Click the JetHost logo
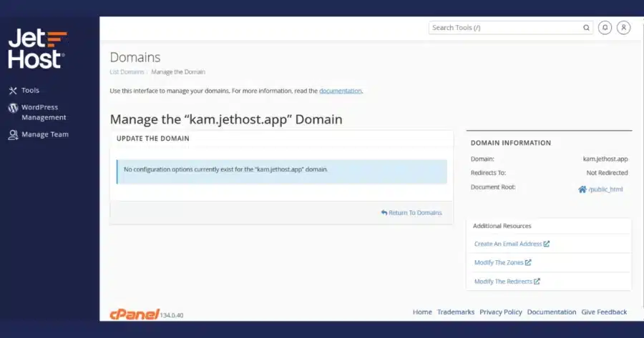Viewport: 644px width, 338px height. [37, 49]
